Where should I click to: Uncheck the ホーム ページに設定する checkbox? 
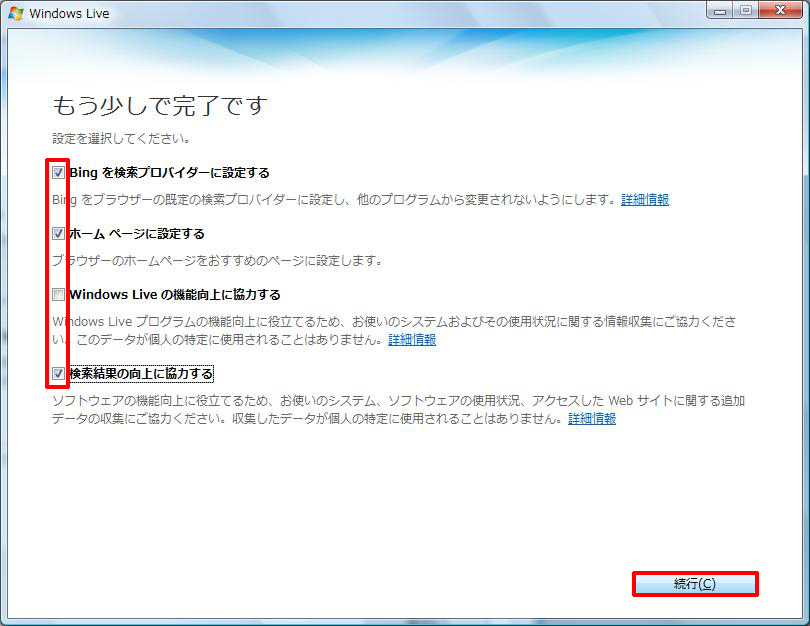click(x=58, y=233)
